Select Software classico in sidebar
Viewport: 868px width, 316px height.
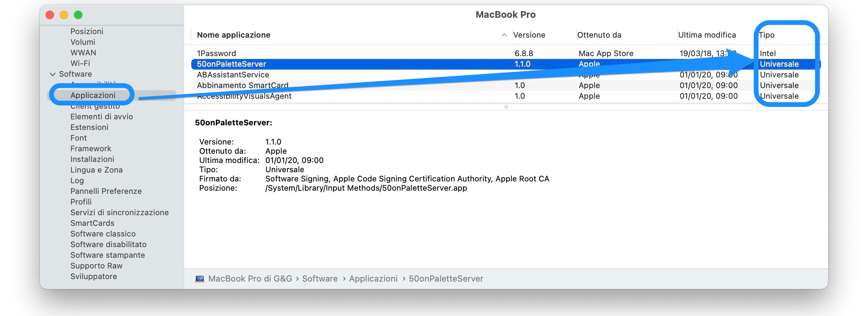click(x=103, y=234)
